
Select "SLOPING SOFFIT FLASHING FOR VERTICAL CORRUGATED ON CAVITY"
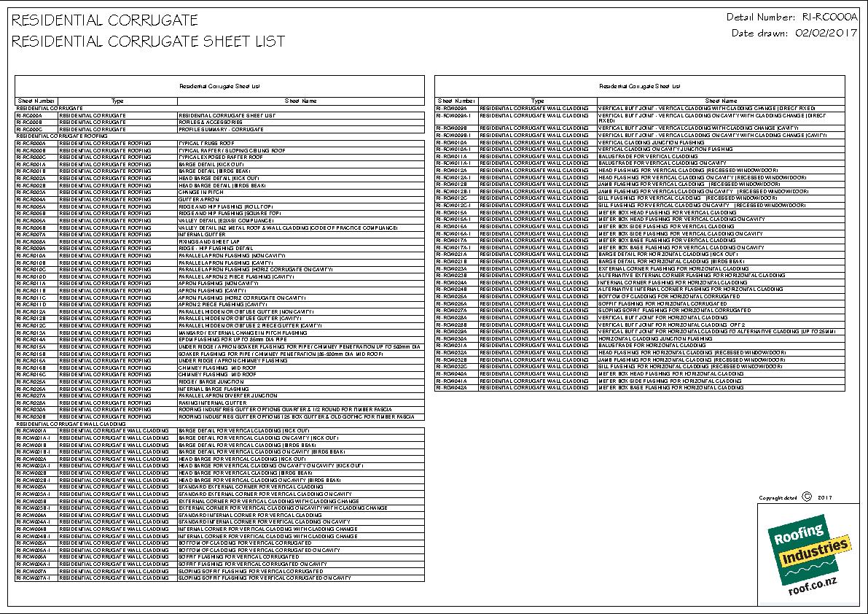click(265, 578)
